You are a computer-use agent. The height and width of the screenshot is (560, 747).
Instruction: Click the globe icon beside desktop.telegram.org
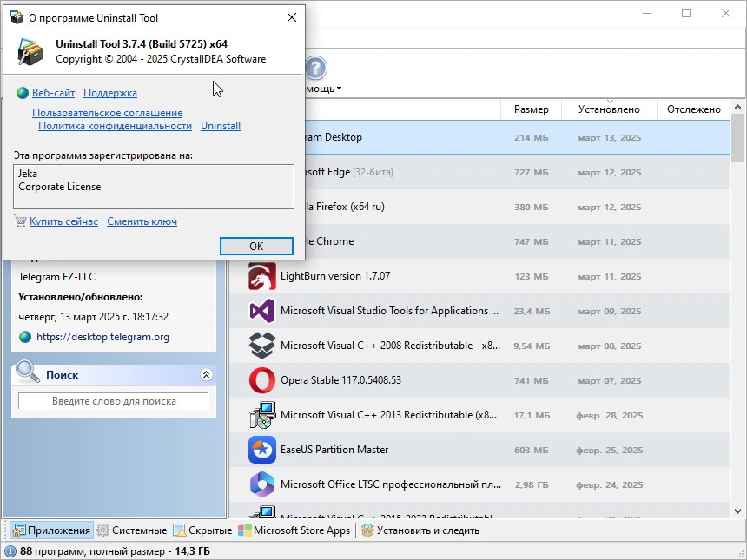(x=25, y=337)
